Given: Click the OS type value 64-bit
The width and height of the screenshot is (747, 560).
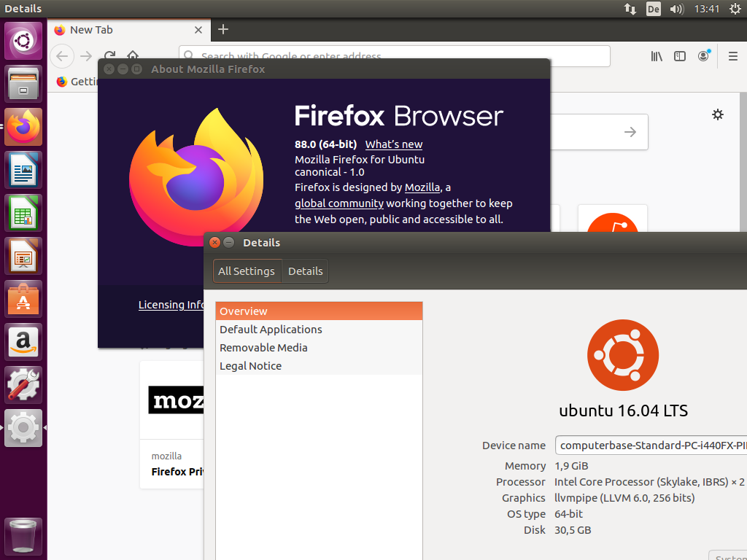Looking at the screenshot, I should [568, 514].
